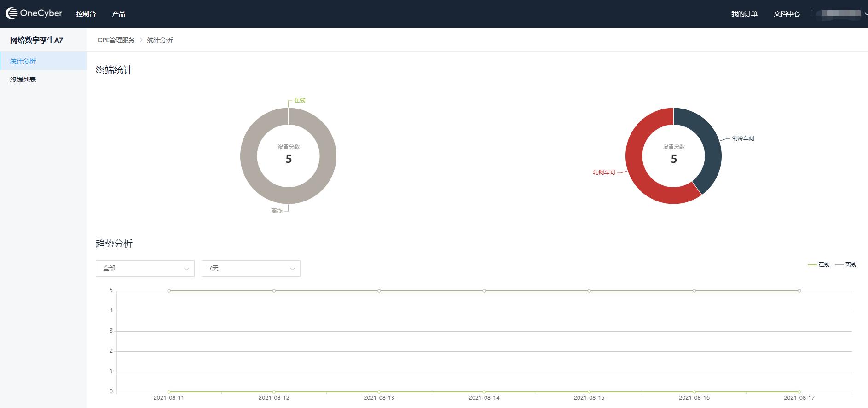Click the CPE管理服务 breadcrumb link
This screenshot has height=408, width=868.
(116, 40)
